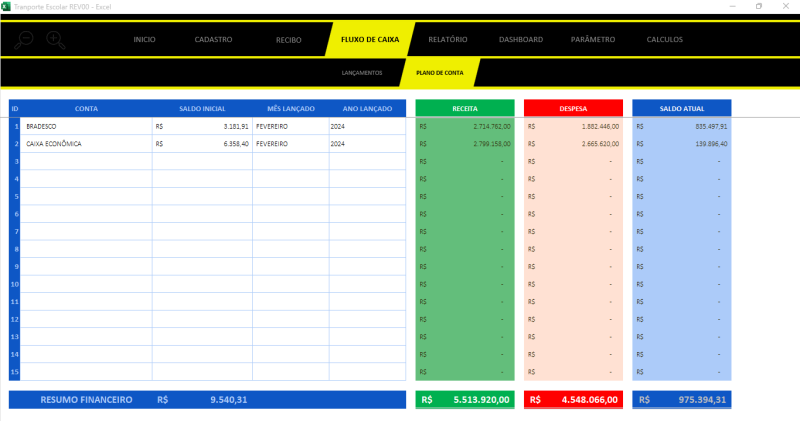Click the Excel logo in title bar
Viewport: 800px width, 421px height.
coord(6,6)
